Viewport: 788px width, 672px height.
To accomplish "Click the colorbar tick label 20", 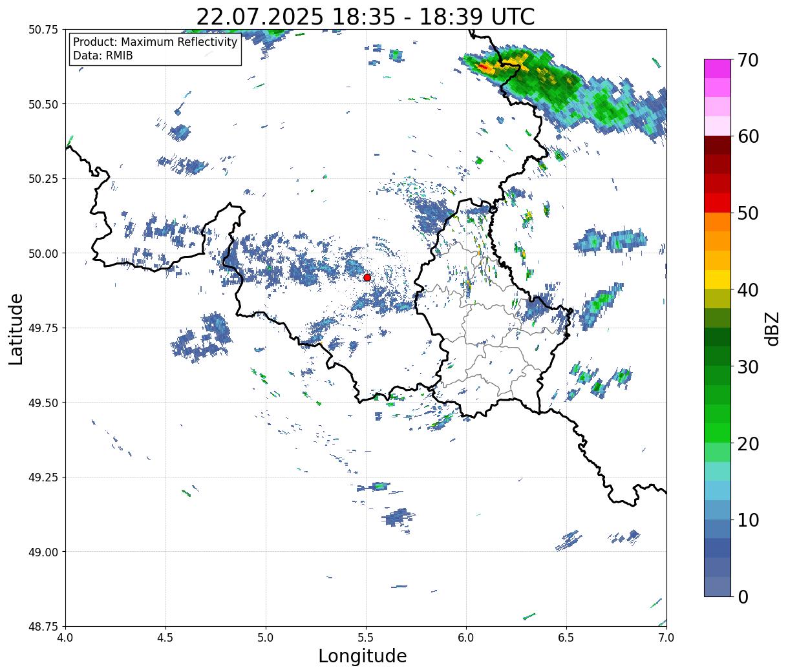I will pyautogui.click(x=748, y=443).
